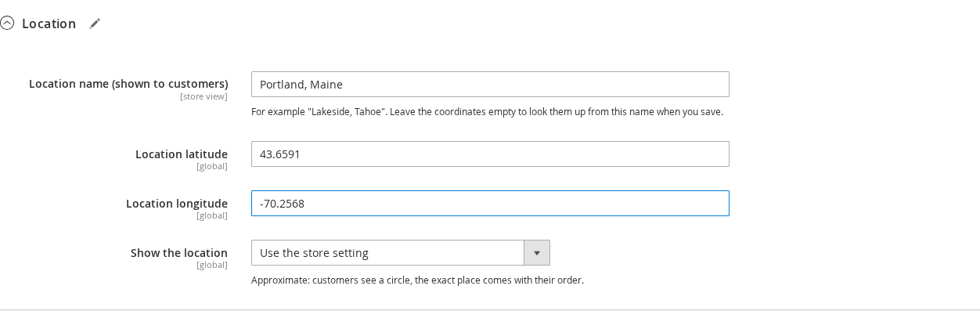Screen dimensions: 980x311
Task: Click the pencil edit icon beside Location
Action: point(95,24)
